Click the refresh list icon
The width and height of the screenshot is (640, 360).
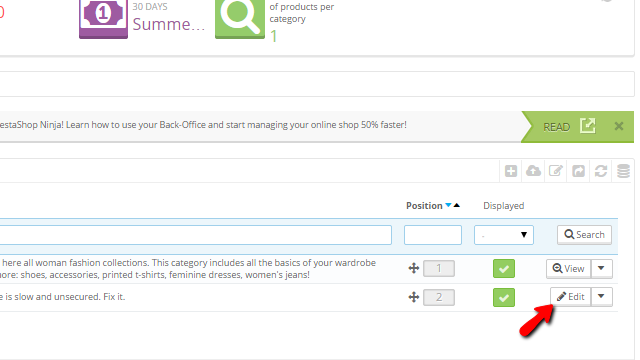[x=600, y=171]
